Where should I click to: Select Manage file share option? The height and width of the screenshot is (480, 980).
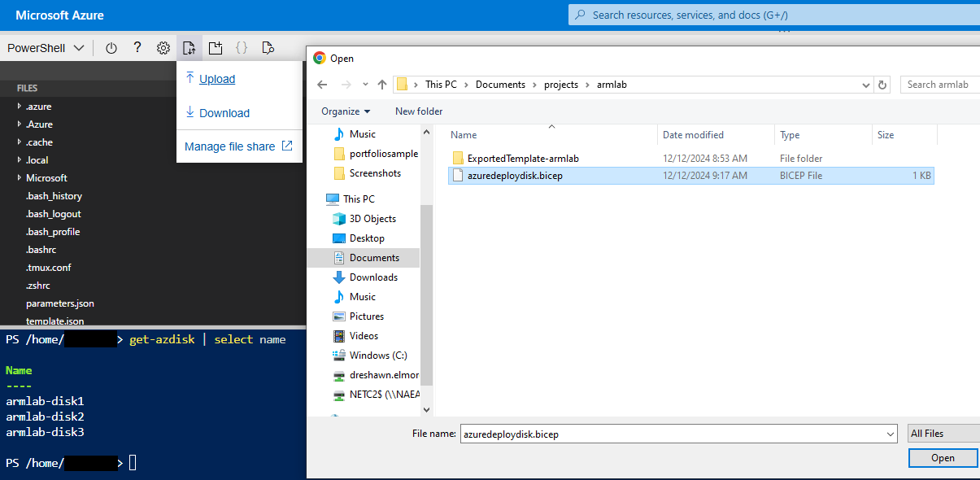click(238, 146)
